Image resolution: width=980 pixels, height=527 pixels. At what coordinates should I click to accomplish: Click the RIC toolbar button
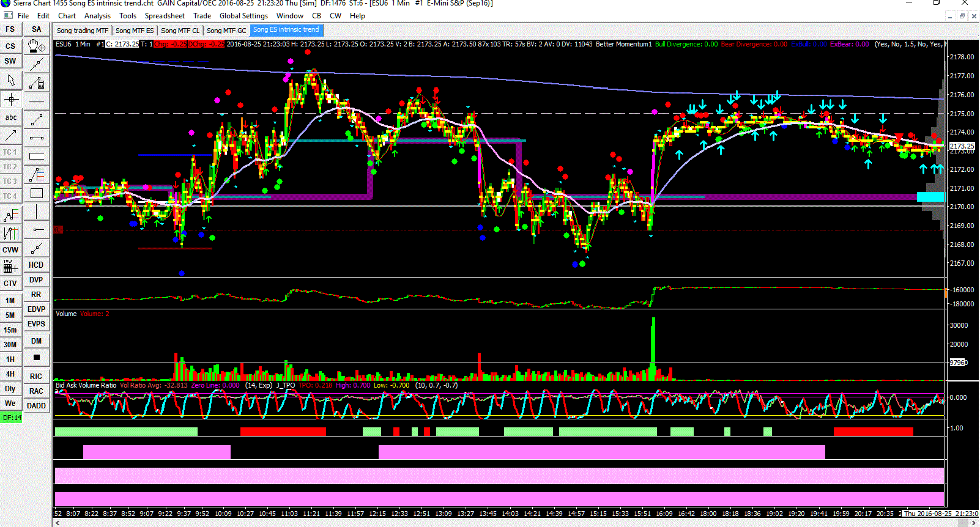click(36, 377)
